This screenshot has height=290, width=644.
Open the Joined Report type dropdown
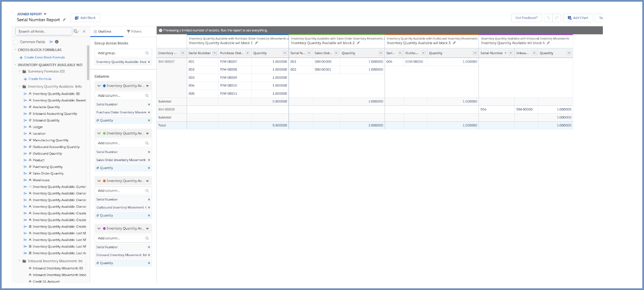click(45, 14)
